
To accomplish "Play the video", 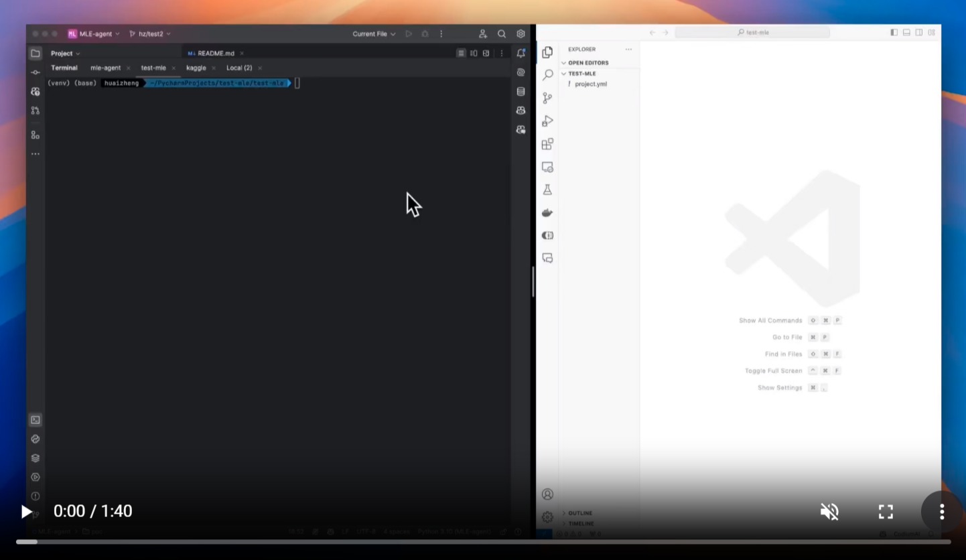I will 26,512.
